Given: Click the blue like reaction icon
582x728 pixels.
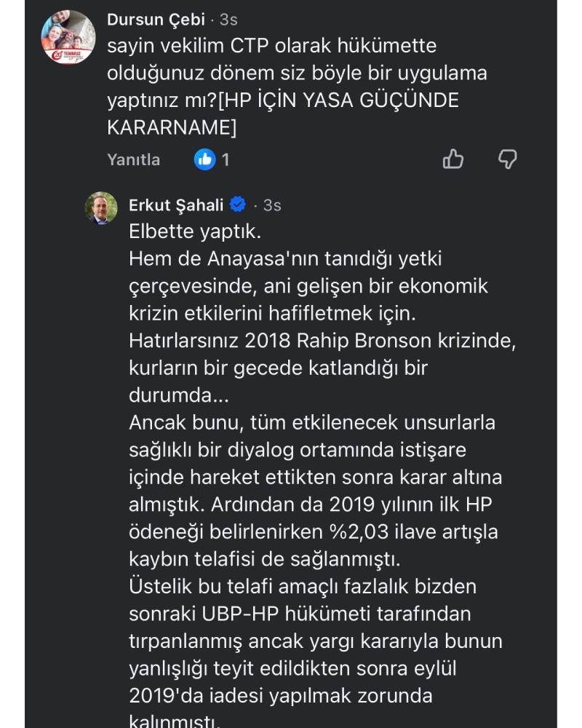Looking at the screenshot, I should pyautogui.click(x=205, y=159).
